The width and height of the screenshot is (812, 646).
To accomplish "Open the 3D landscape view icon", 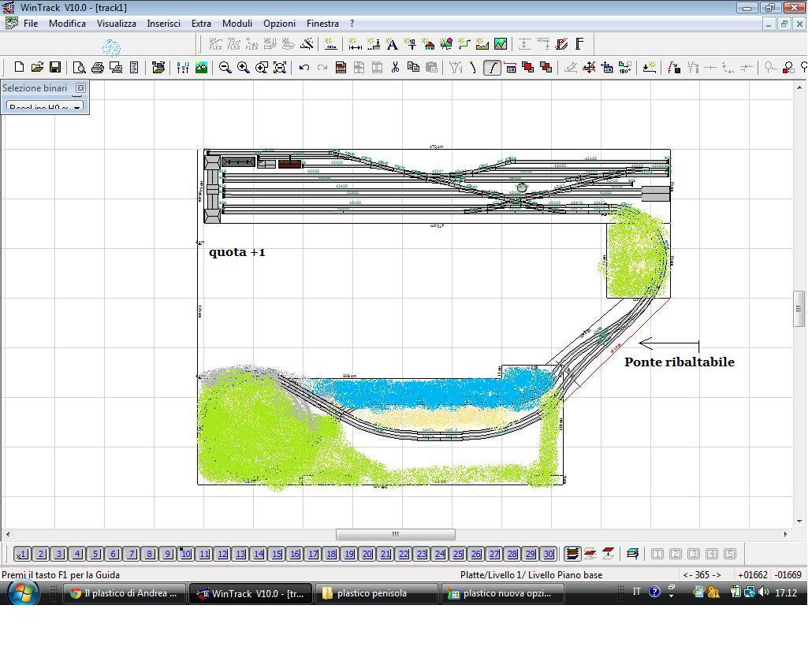I will point(201,67).
